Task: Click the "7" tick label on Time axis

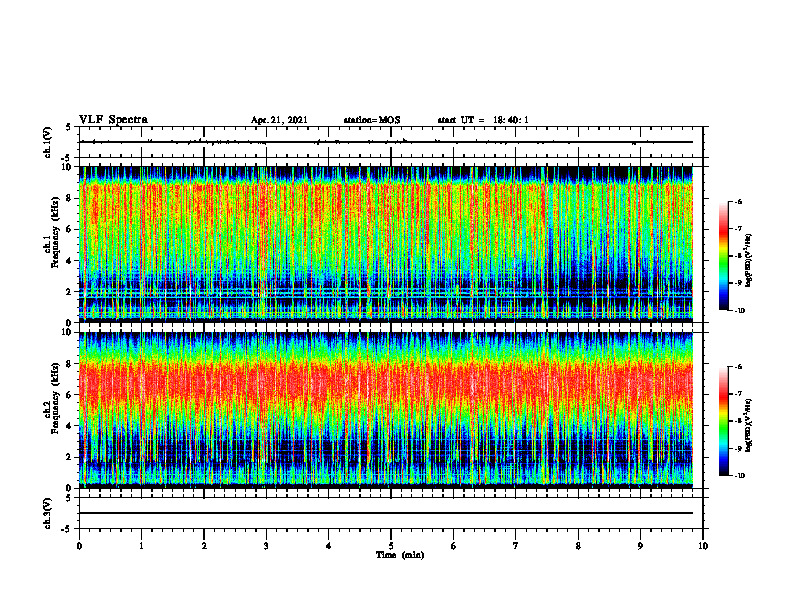Action: (x=516, y=546)
